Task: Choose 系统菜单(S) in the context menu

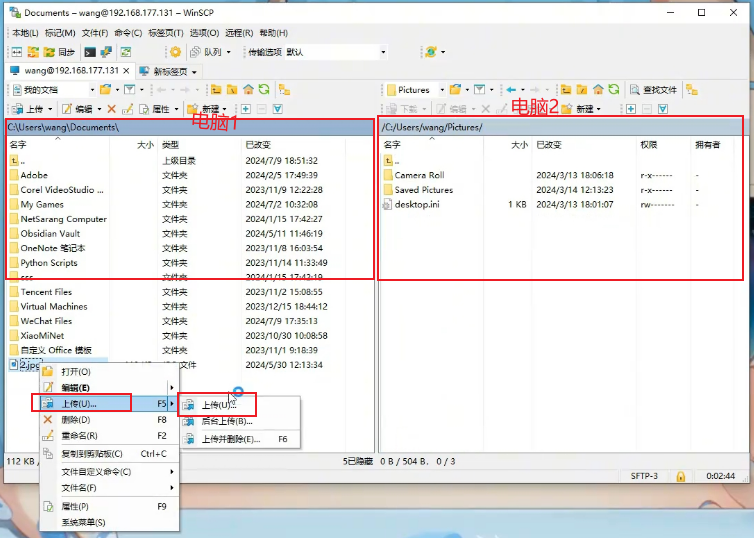Action: tap(109, 522)
